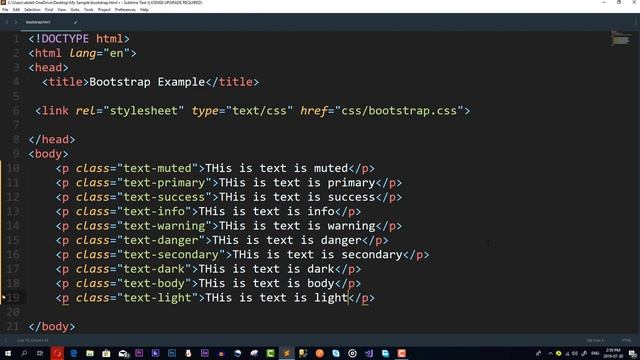The width and height of the screenshot is (640, 360).
Task: Click the "text-success" class value
Action: [x=164, y=197]
